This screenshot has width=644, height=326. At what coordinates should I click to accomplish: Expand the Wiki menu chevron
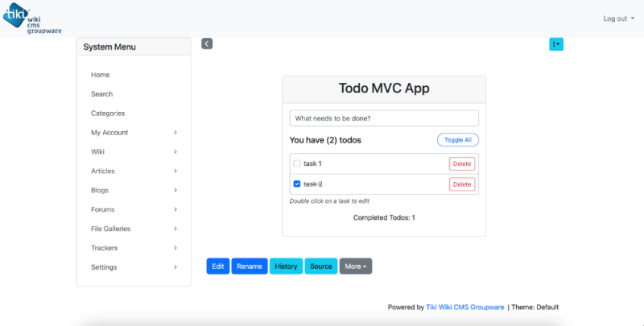[x=175, y=151]
